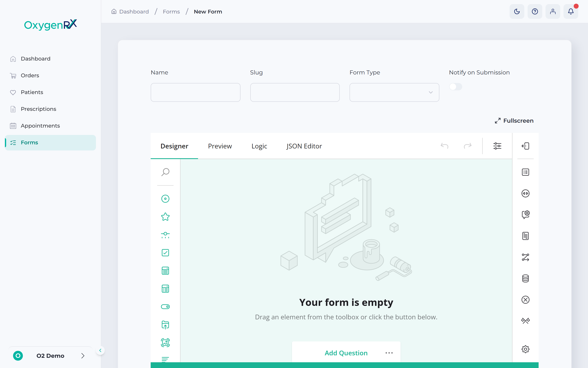Select the Image Picker toolbox icon
Image resolution: width=588 pixels, height=368 pixels.
(165, 343)
